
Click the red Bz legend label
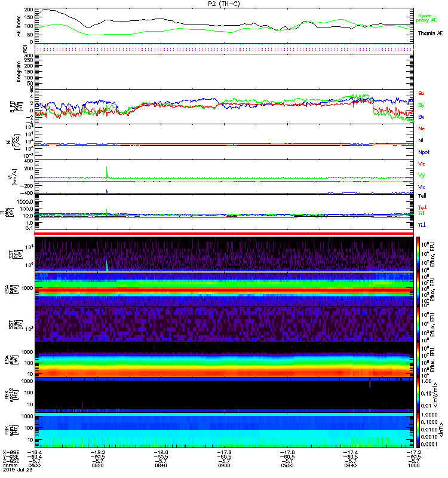pos(421,93)
